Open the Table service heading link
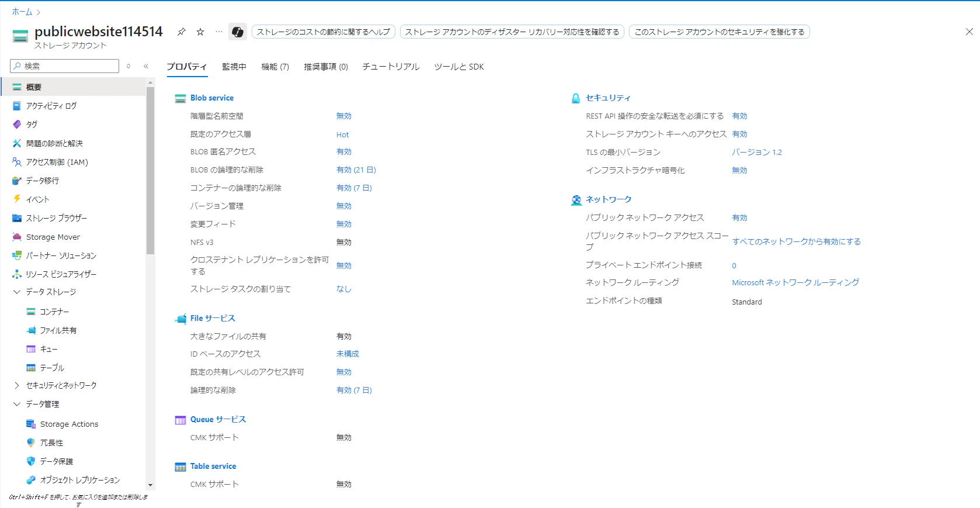Viewport: 980px width, 508px height. (x=213, y=466)
